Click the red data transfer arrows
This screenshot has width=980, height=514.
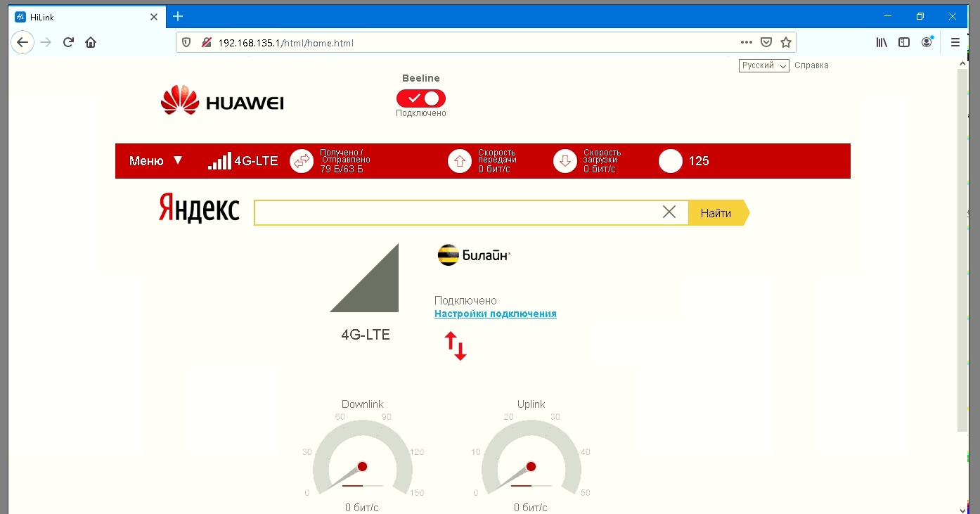click(x=456, y=346)
